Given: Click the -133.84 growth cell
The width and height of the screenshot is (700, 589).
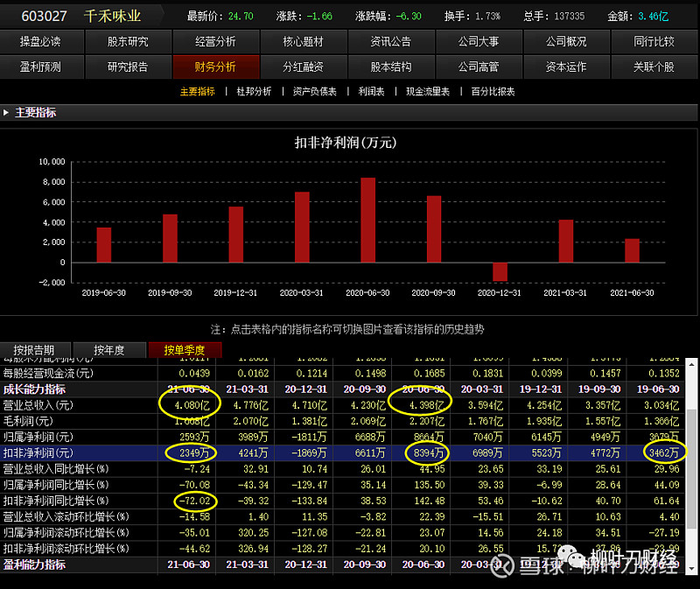Looking at the screenshot, I should [x=310, y=501].
